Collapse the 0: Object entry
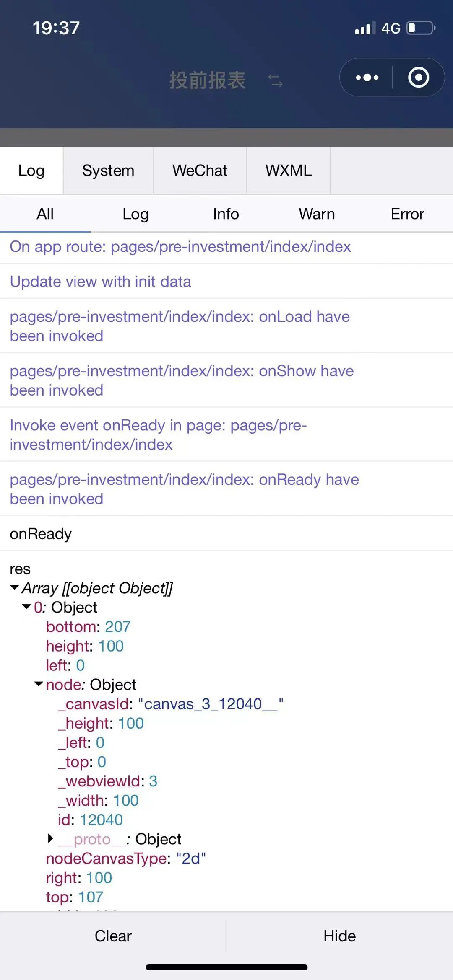 [x=26, y=607]
